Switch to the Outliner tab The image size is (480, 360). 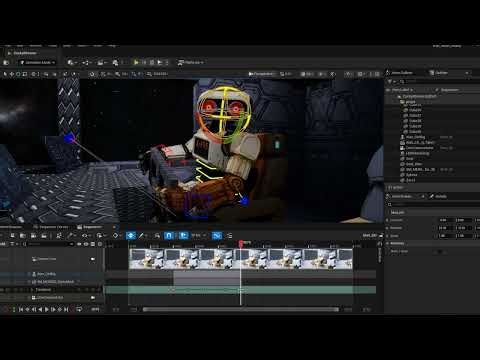coord(439,73)
